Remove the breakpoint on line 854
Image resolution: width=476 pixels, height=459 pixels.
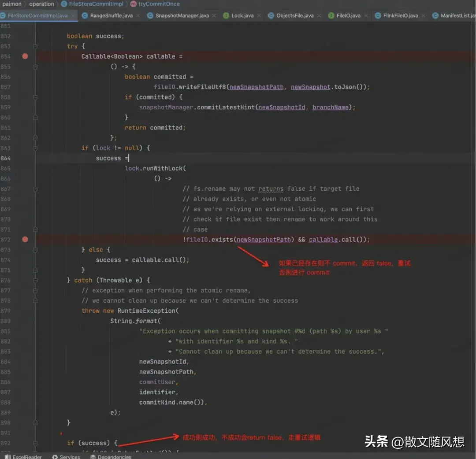point(25,56)
